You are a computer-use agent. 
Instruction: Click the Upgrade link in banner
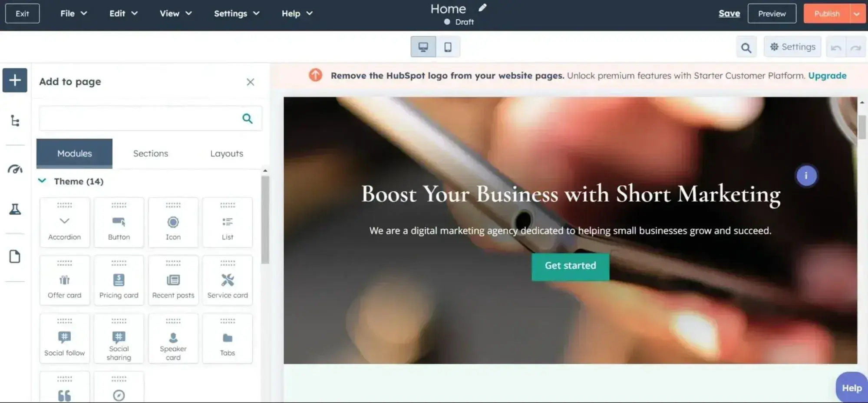(826, 75)
